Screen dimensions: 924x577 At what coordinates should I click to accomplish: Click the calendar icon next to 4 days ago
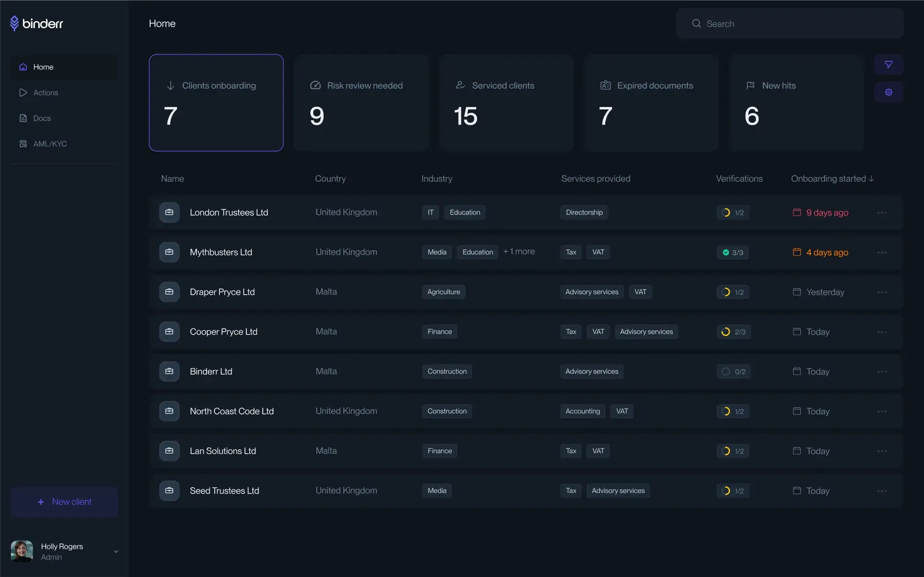[x=796, y=252]
